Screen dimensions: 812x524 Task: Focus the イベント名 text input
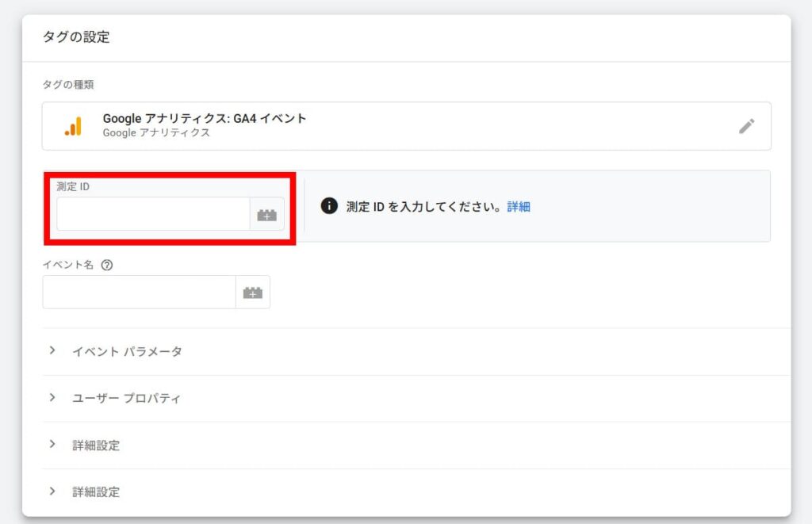[x=139, y=293]
